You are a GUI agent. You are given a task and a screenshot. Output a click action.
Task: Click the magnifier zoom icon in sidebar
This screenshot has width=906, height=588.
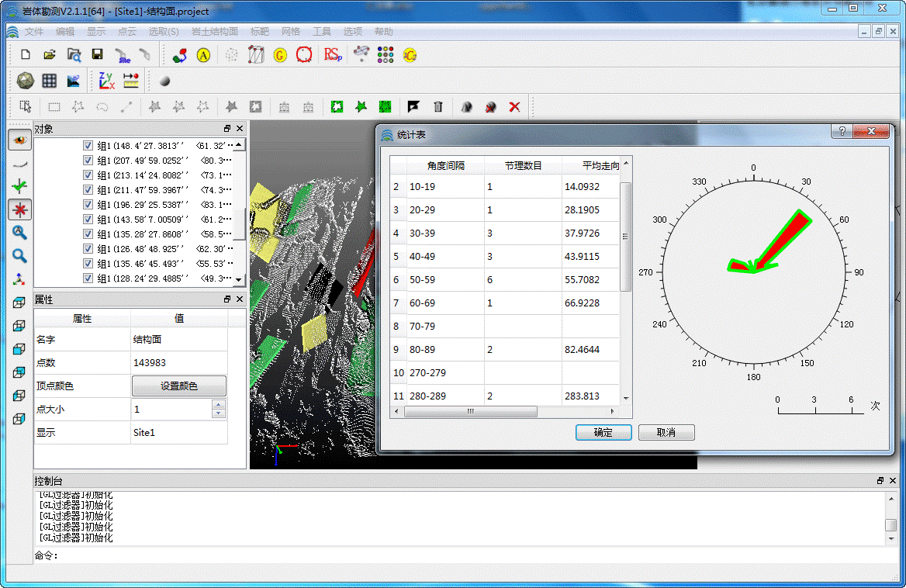click(x=19, y=255)
